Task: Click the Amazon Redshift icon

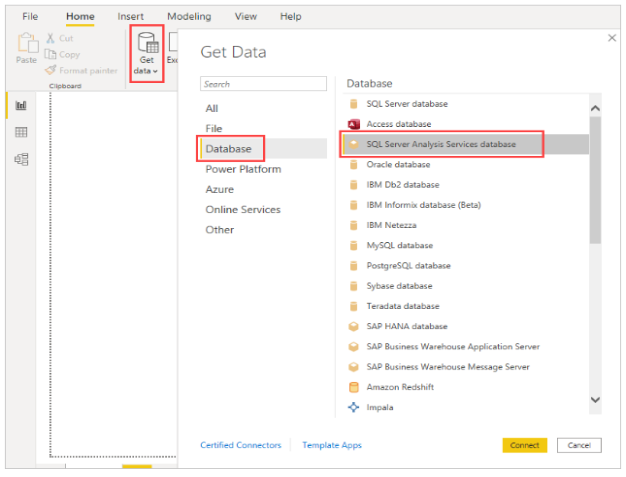Action: (353, 387)
